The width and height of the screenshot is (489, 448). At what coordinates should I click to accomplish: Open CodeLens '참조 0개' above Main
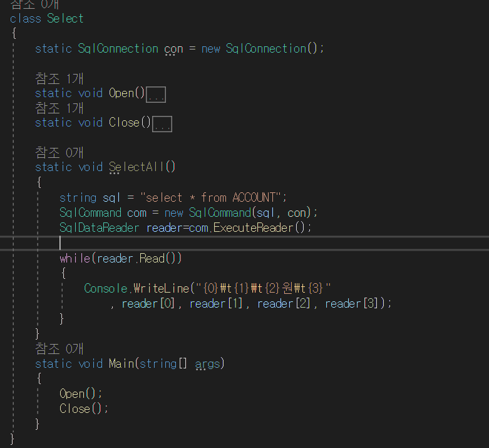coord(59,348)
